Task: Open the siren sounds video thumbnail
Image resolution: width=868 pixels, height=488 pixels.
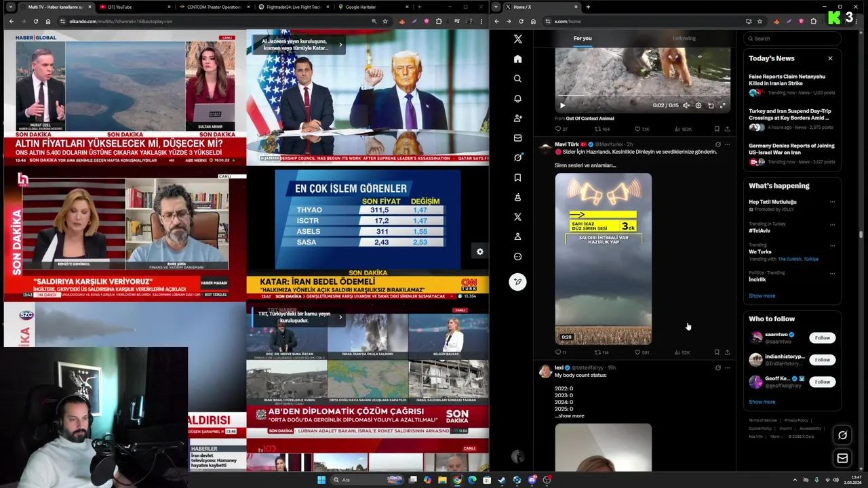Action: [604, 259]
